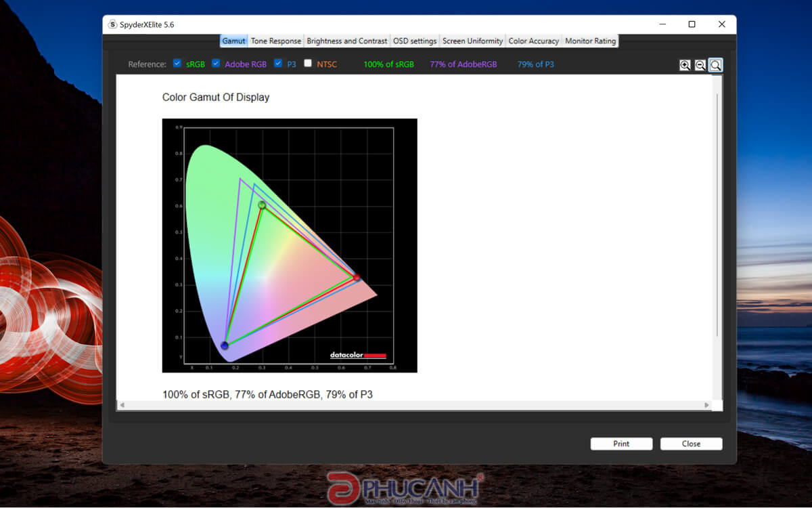
Task: Open the Screen Uniformity tab
Action: pyautogui.click(x=473, y=41)
